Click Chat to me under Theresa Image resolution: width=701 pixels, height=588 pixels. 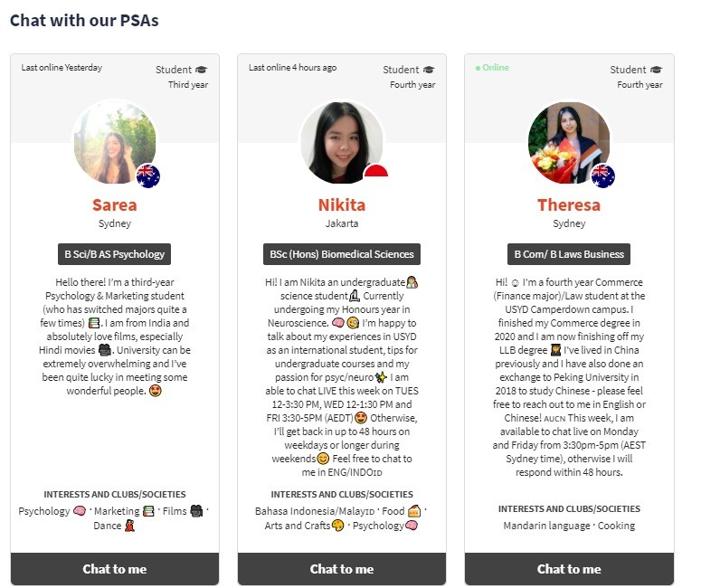[x=569, y=569]
